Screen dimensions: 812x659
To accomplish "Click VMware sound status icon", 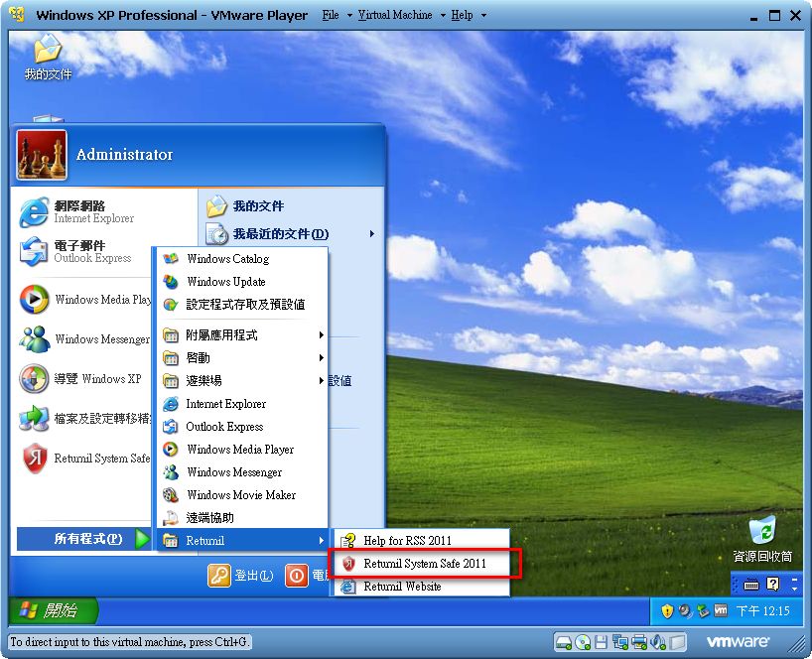I will (x=658, y=642).
